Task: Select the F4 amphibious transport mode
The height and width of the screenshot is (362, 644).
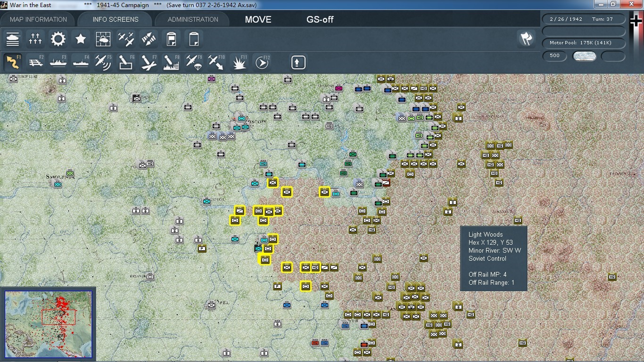Action: coord(81,62)
